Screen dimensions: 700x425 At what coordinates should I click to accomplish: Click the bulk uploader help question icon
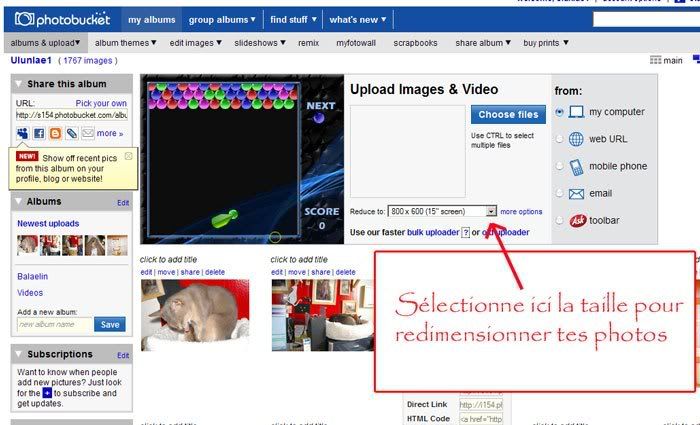point(465,233)
